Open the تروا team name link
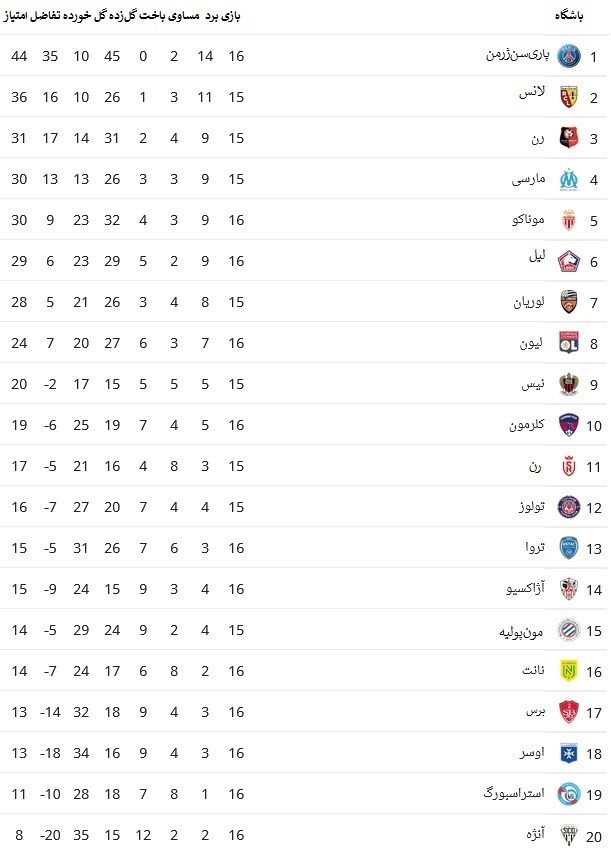The image size is (611, 864). (x=534, y=548)
